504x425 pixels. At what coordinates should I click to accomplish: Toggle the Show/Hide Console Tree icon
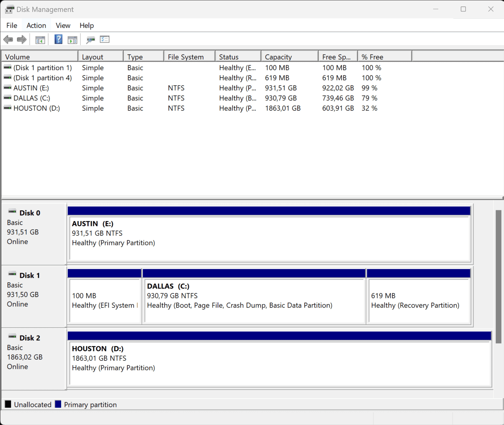(x=40, y=40)
